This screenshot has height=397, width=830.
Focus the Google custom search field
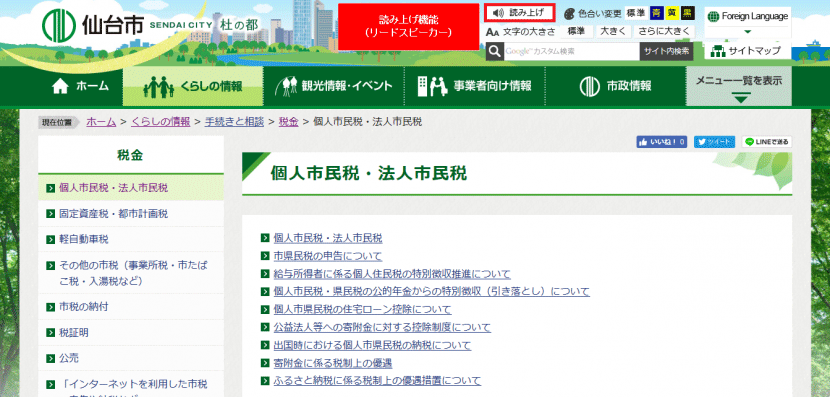click(572, 51)
